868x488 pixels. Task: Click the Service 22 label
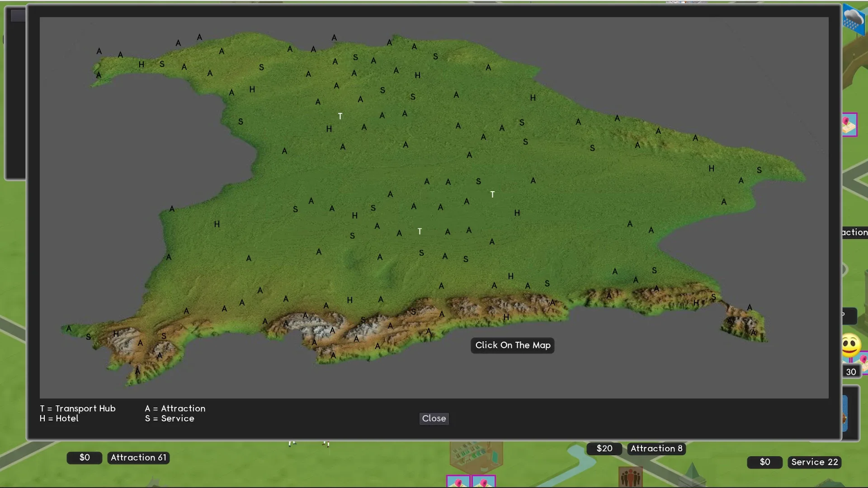[814, 462]
